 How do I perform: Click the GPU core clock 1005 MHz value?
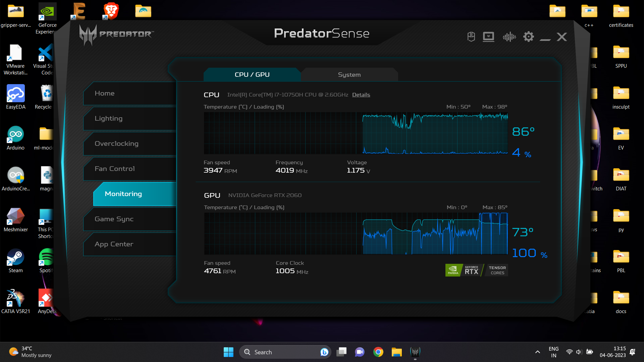pyautogui.click(x=292, y=271)
